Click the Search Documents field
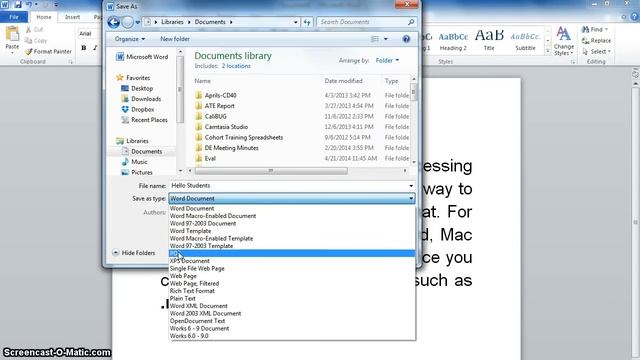 (362, 22)
